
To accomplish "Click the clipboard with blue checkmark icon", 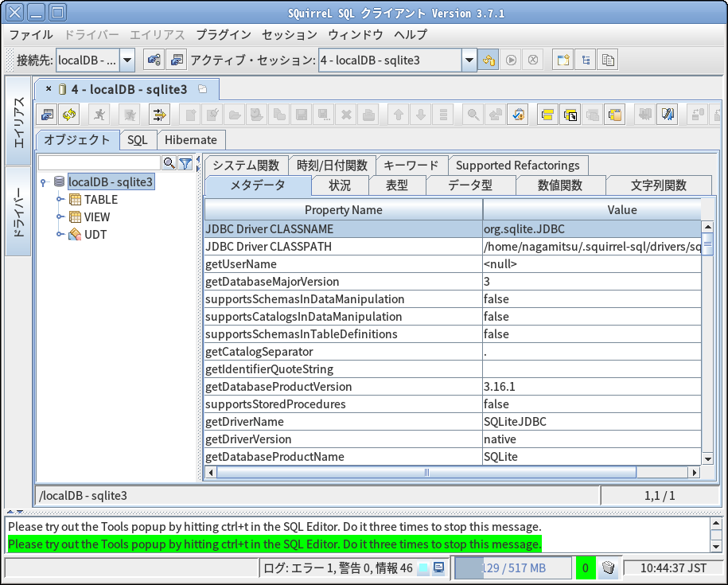I will tap(518, 115).
